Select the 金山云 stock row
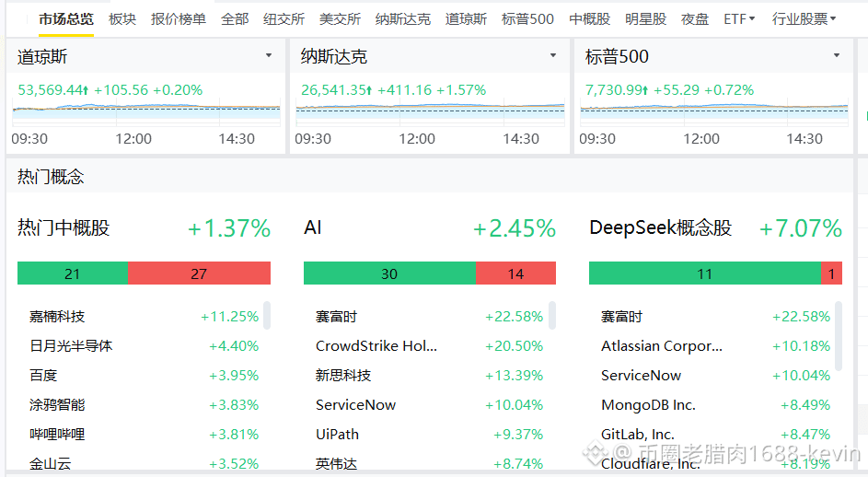The width and height of the screenshot is (868, 477). click(x=144, y=462)
